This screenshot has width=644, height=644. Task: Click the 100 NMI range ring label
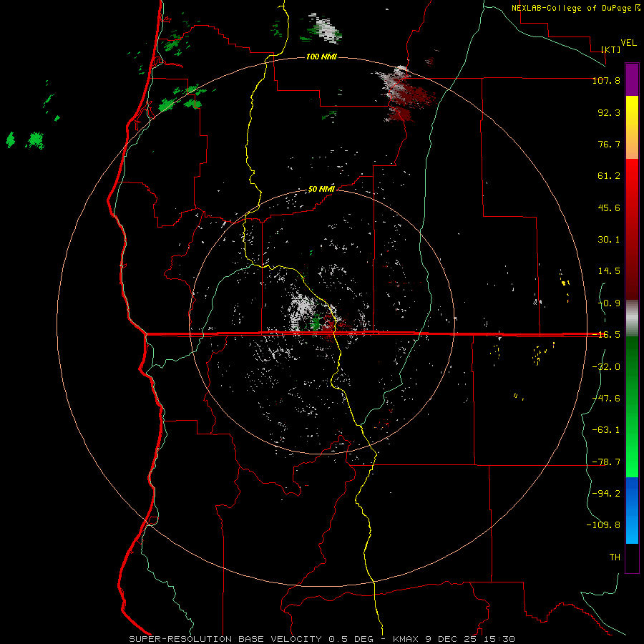pyautogui.click(x=321, y=57)
